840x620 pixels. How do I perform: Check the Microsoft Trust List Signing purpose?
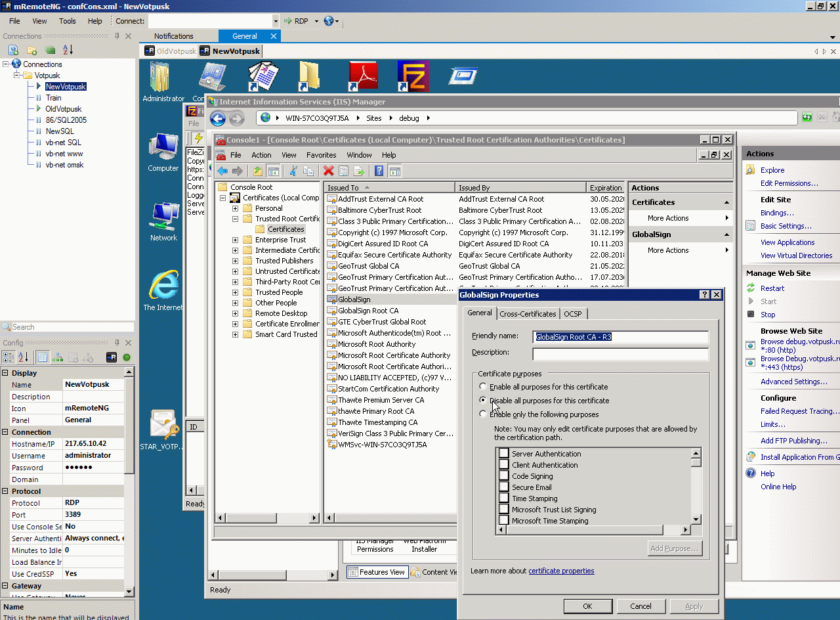point(504,510)
